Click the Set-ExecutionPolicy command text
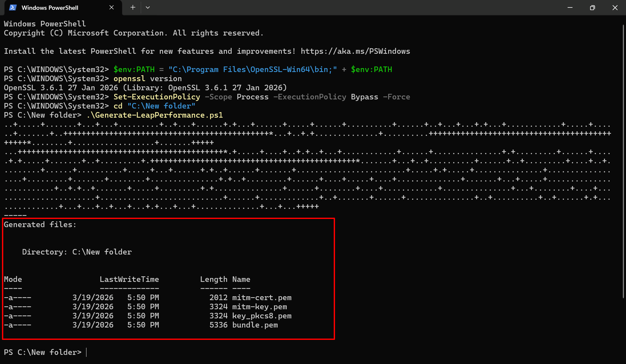 (x=157, y=97)
